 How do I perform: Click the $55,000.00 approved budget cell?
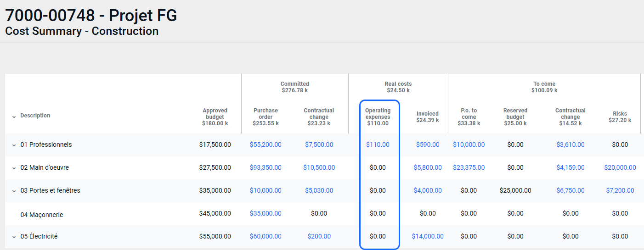tap(215, 236)
